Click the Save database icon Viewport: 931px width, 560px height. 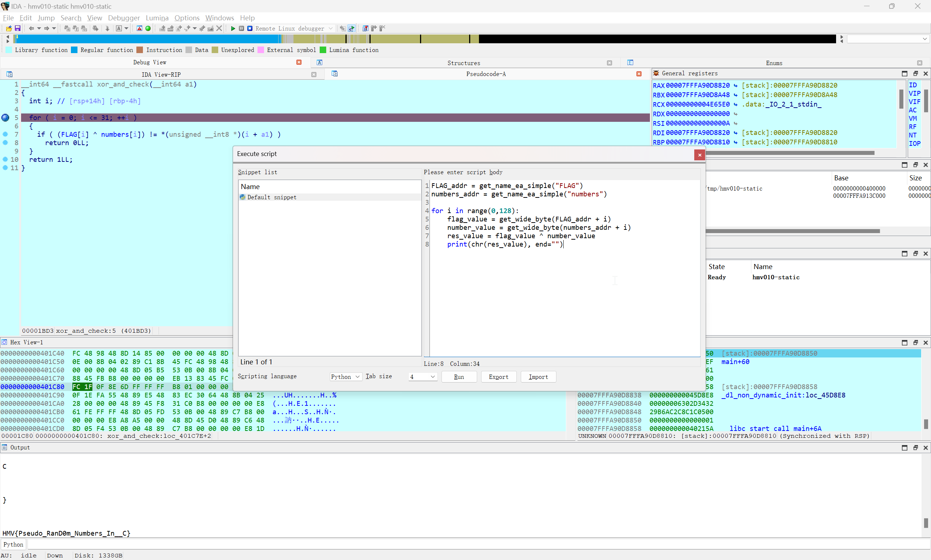click(17, 28)
